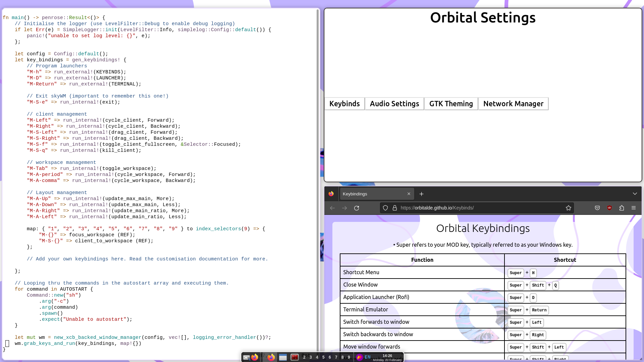Switch to workspace 5 in the panel
644x362 pixels.
323,357
